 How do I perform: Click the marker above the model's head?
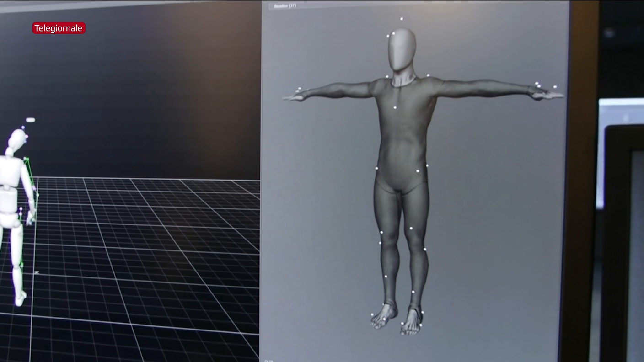(402, 19)
